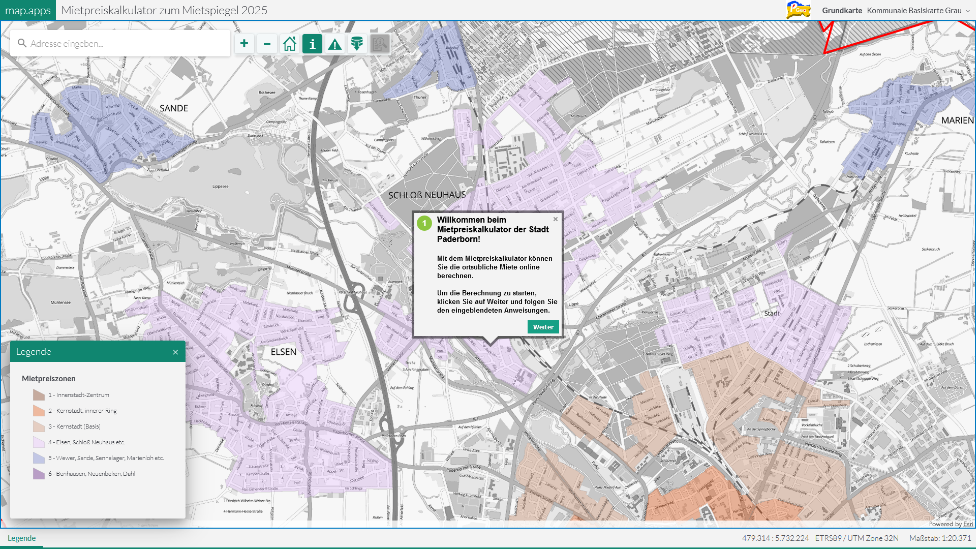
Task: Toggle the green info button in toolbar
Action: point(312,44)
